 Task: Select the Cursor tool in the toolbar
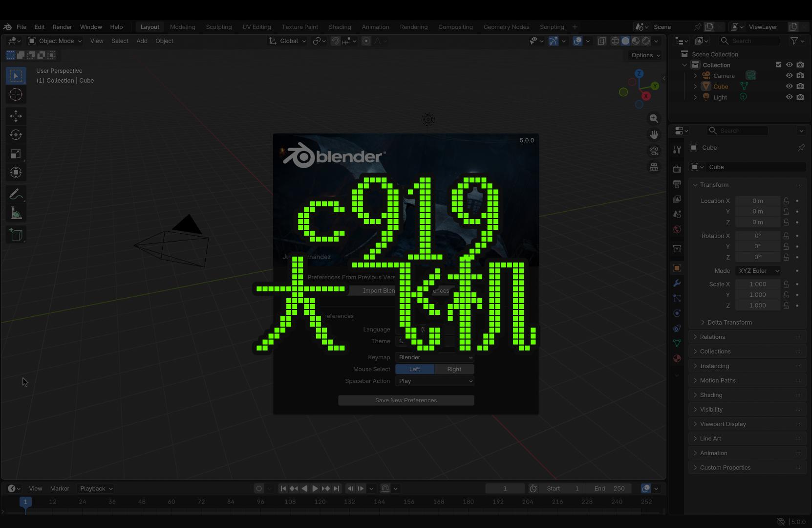16,94
